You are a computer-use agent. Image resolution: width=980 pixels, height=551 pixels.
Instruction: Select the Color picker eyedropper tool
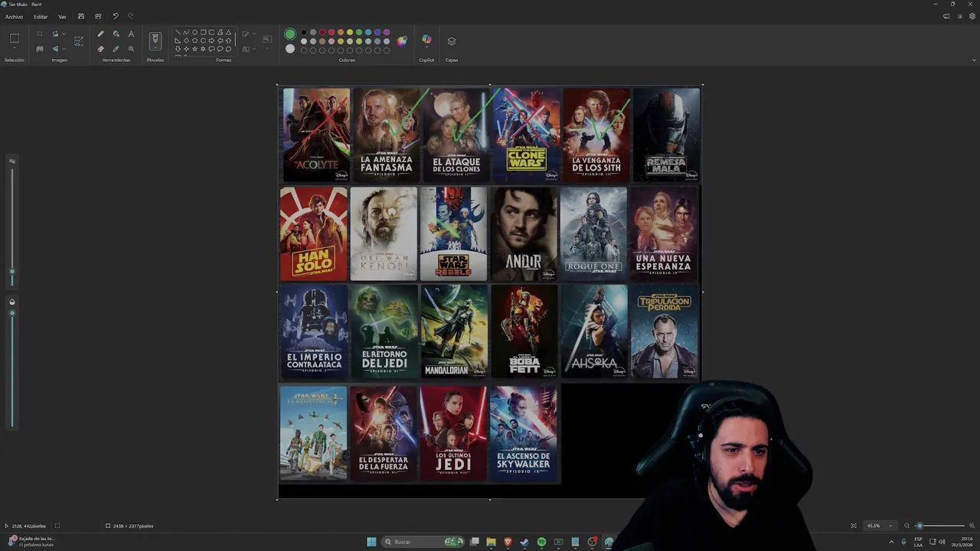(x=116, y=49)
